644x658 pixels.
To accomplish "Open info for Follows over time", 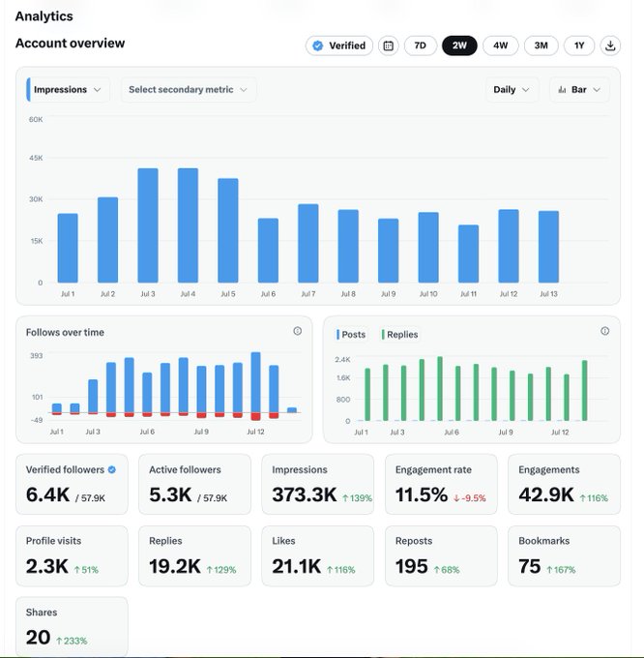I will [x=297, y=331].
